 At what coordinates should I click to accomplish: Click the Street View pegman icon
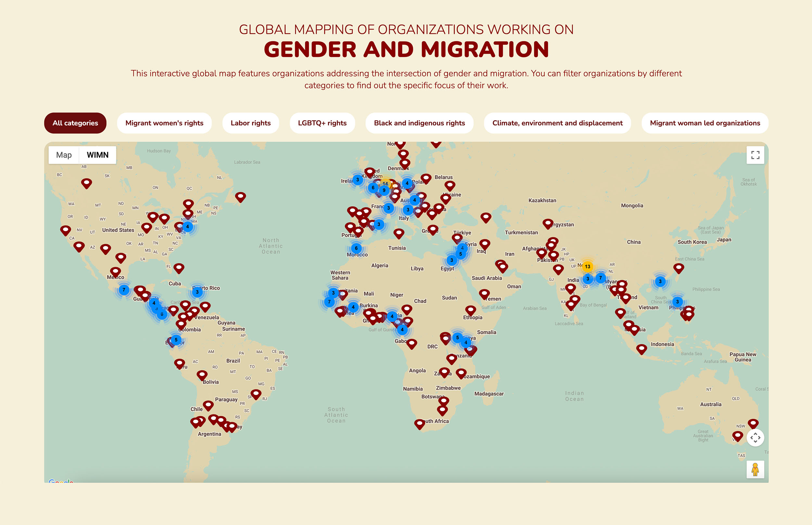click(755, 469)
